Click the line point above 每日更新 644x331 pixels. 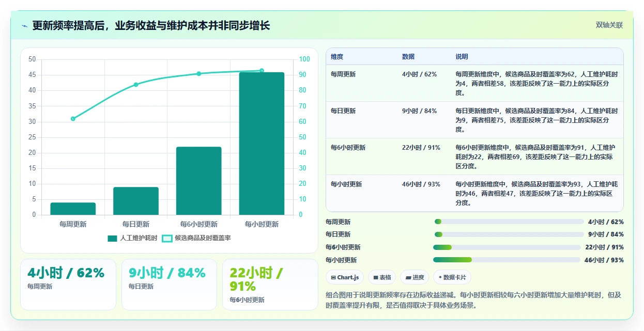[x=136, y=85]
